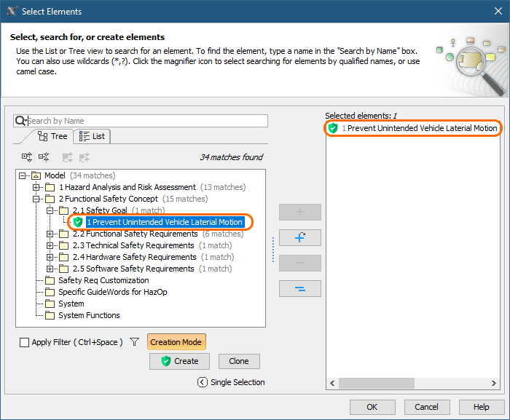Click the Cancel button
The height and width of the screenshot is (420, 510).
click(427, 407)
